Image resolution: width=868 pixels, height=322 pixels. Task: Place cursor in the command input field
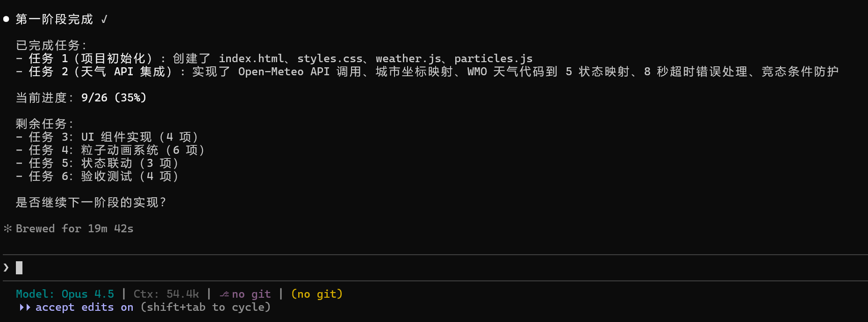[280, 267]
